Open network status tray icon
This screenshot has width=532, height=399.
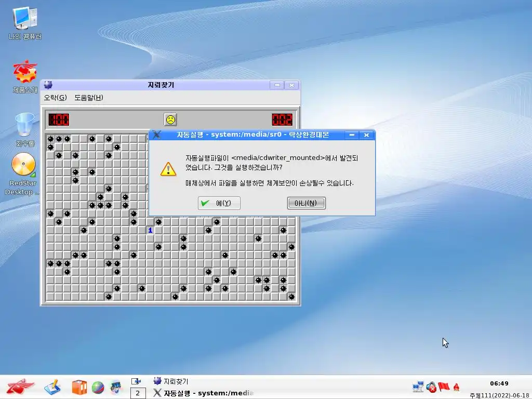point(418,387)
